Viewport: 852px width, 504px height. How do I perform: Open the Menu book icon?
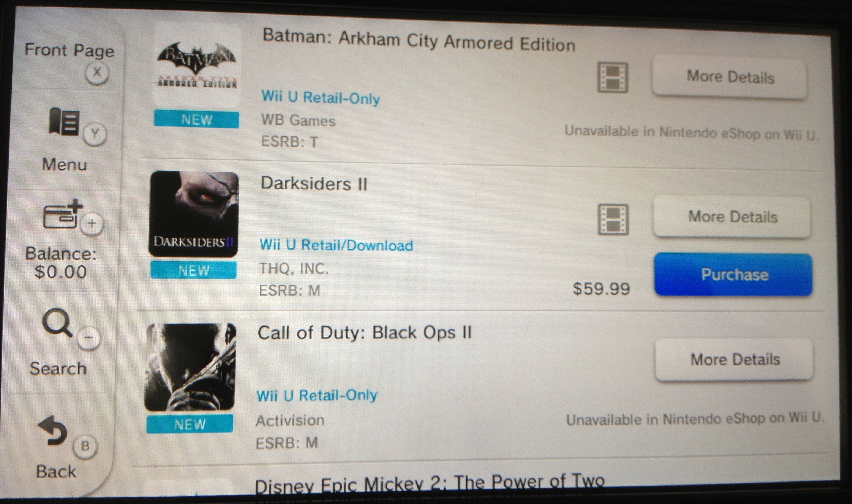point(64,122)
